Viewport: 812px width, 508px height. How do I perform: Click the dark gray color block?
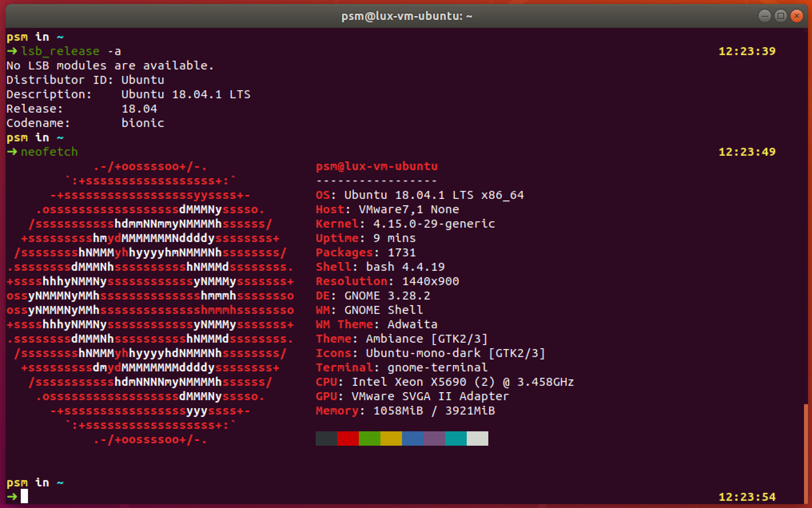coord(326,439)
